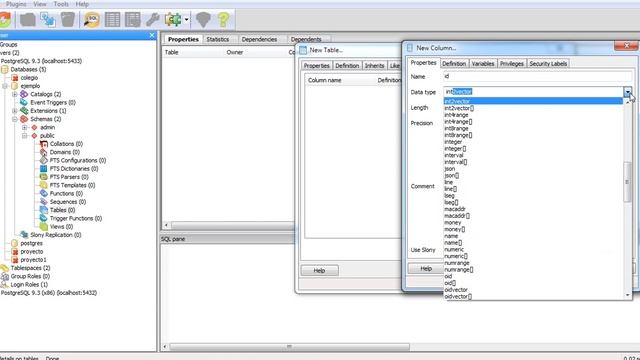Expand the Extensions node

(x=15, y=111)
